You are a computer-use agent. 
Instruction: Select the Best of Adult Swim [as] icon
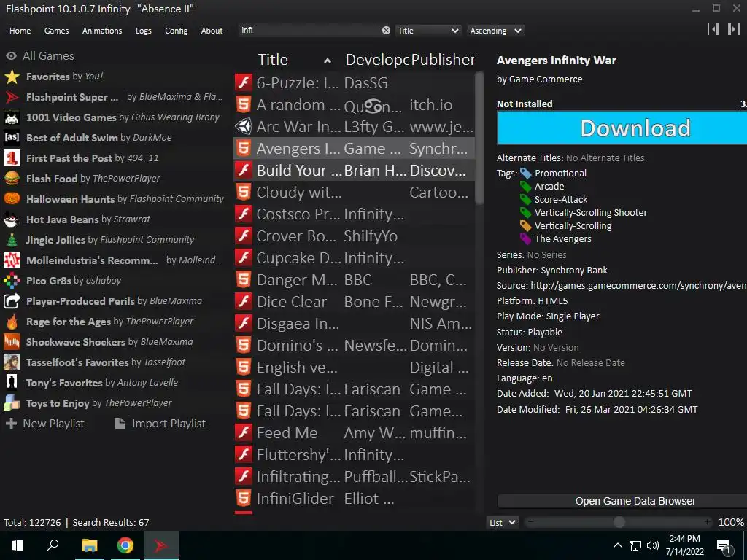(12, 138)
